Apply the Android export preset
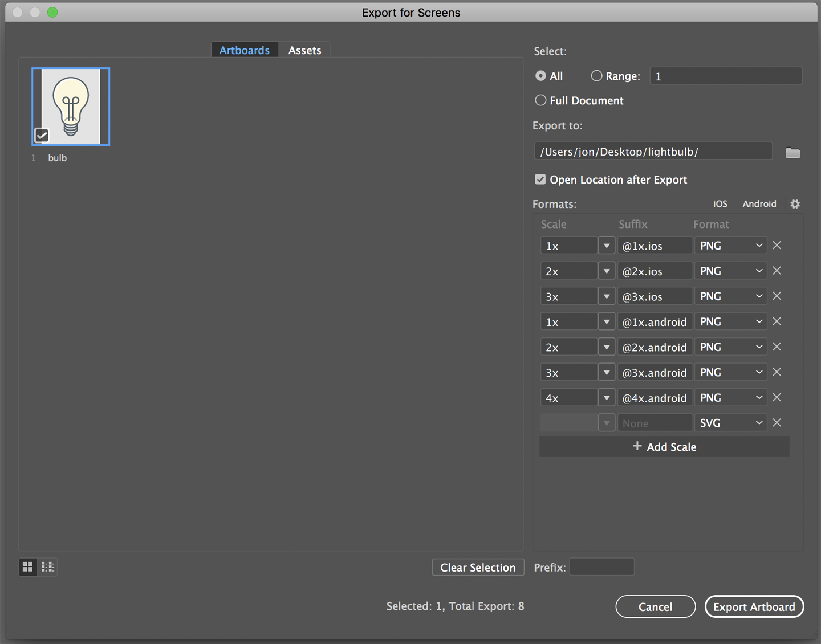The height and width of the screenshot is (644, 821). [759, 203]
